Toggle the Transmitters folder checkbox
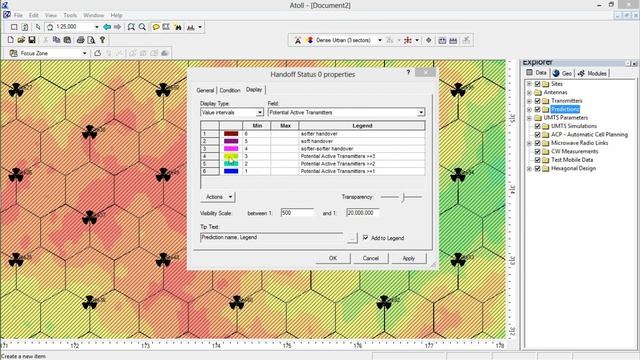 (538, 100)
